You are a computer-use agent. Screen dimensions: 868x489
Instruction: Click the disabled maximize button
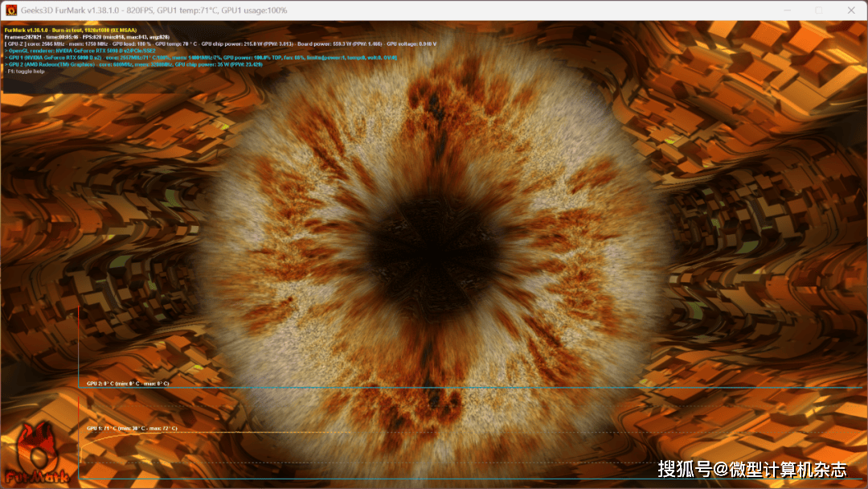(818, 10)
